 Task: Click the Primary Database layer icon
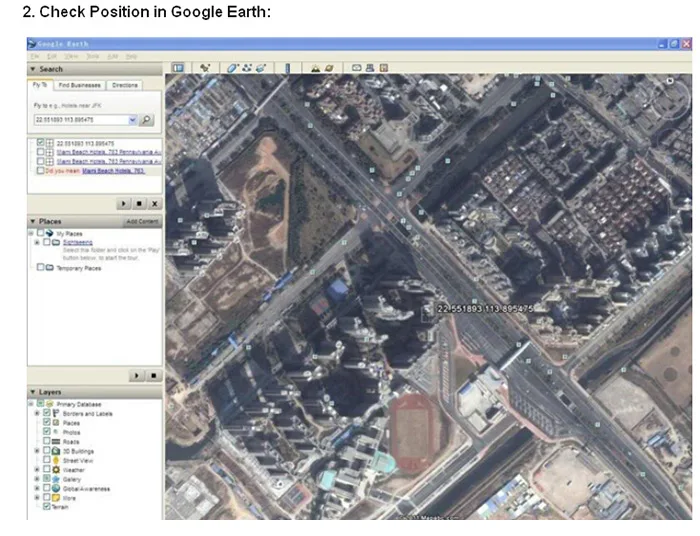point(50,404)
